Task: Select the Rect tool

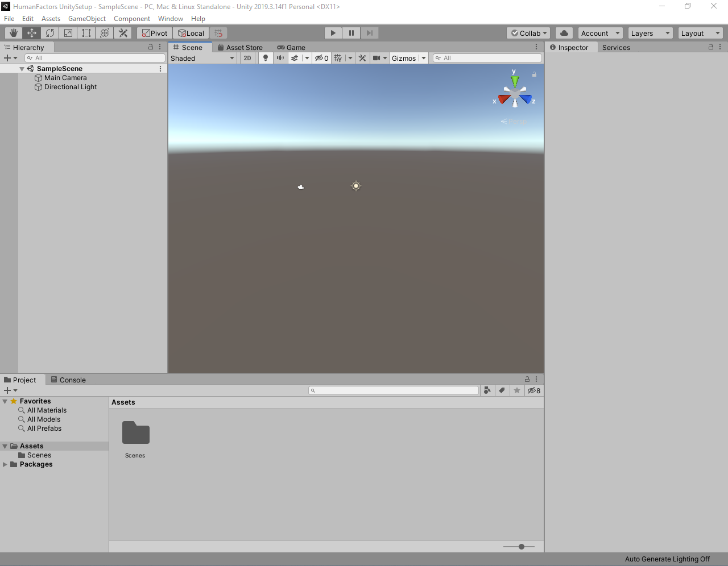Action: click(x=86, y=33)
